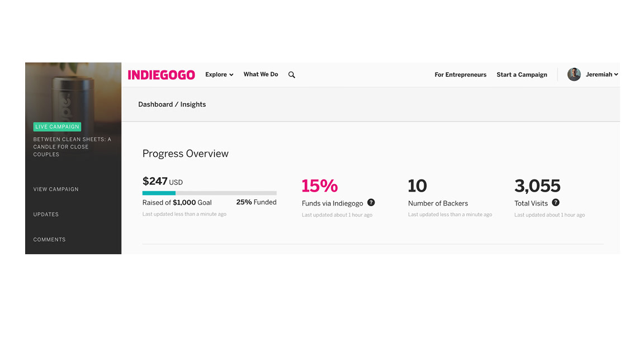Click the Dashboard breadcrumb link
The width and height of the screenshot is (644, 362).
click(155, 104)
